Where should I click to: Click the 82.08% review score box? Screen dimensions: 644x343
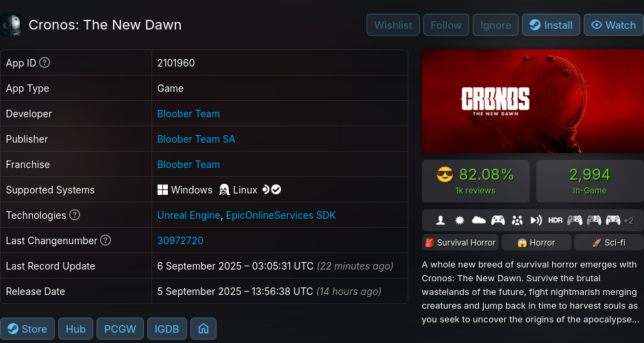click(475, 181)
